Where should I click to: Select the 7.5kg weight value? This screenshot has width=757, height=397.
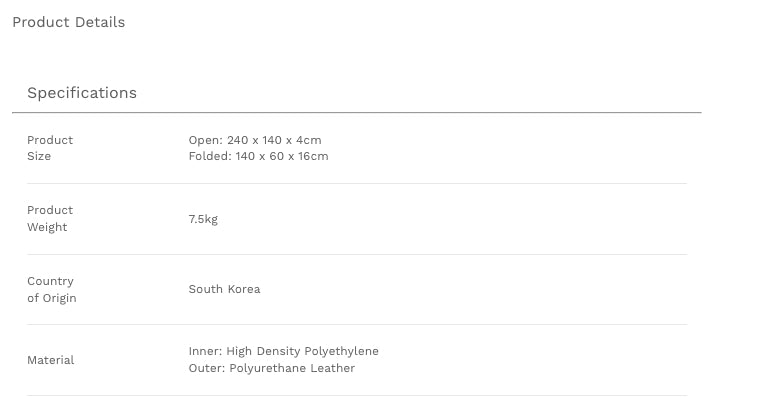point(203,219)
